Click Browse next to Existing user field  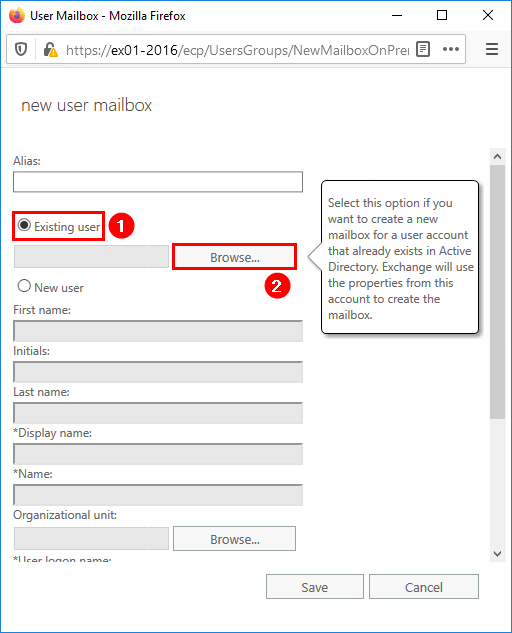235,257
